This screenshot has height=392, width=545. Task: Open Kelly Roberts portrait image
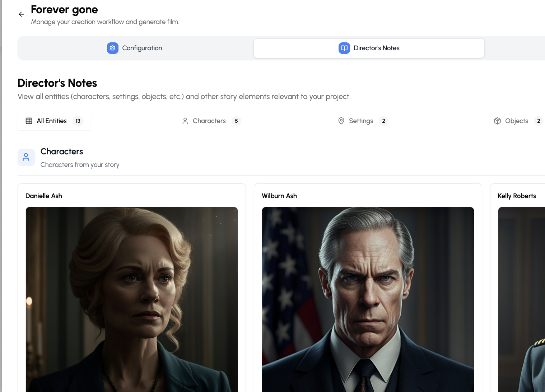pyautogui.click(x=522, y=299)
